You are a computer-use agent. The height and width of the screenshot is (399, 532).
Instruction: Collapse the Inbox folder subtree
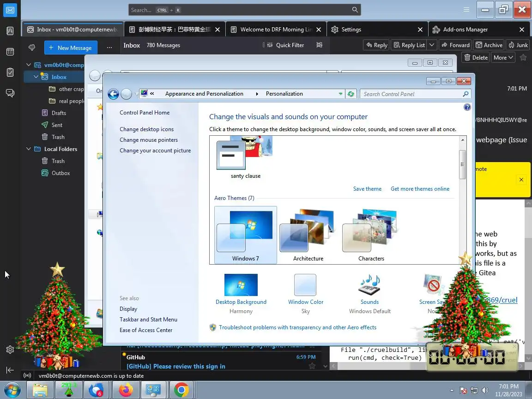coord(36,77)
